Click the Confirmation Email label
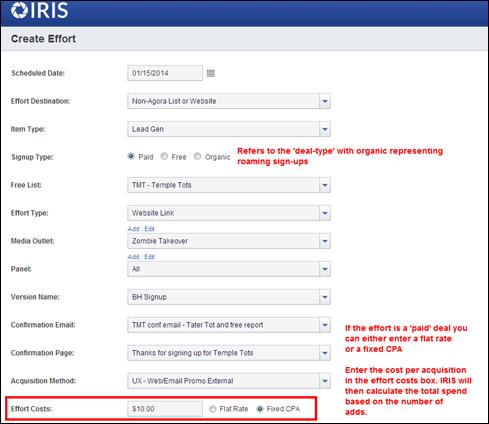The width and height of the screenshot is (489, 424). [43, 325]
